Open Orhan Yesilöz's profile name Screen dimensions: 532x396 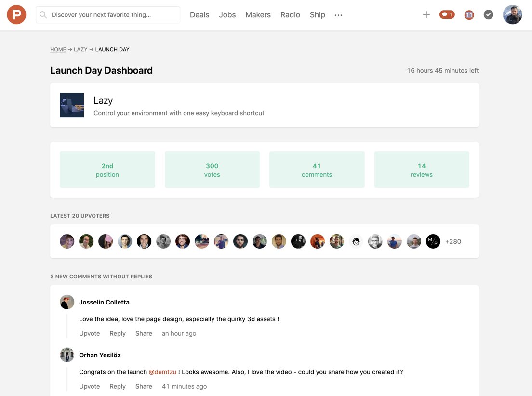coord(100,355)
